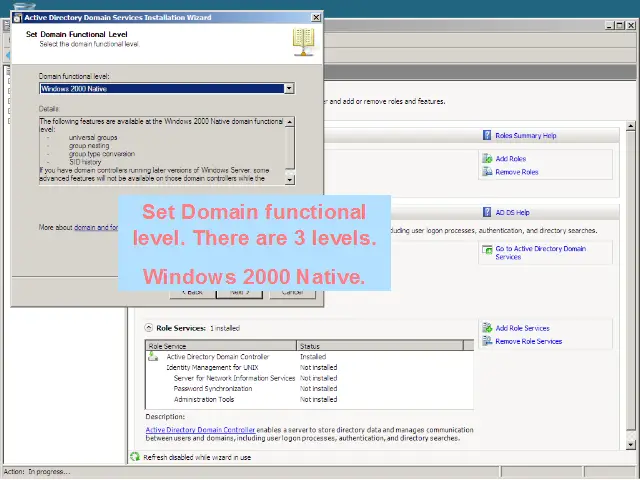
Task: Click the Remove Role Services icon
Action: tap(487, 341)
